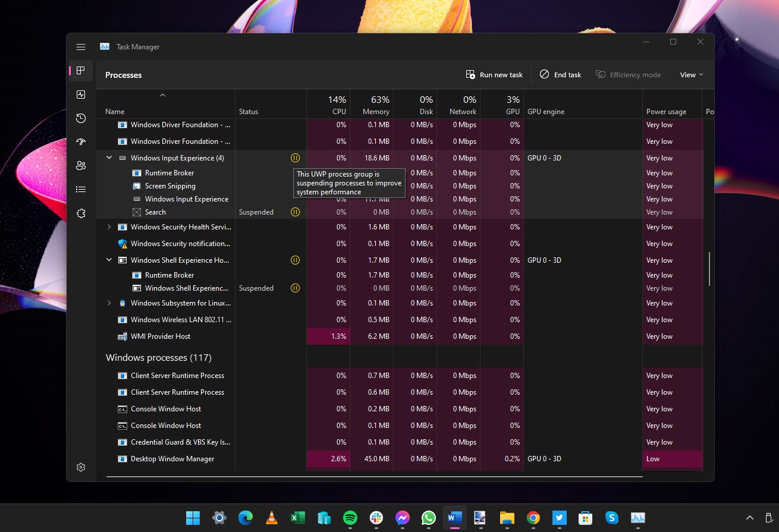Sort by the Status column header
Viewport: 779px width, 532px height.
coord(271,104)
